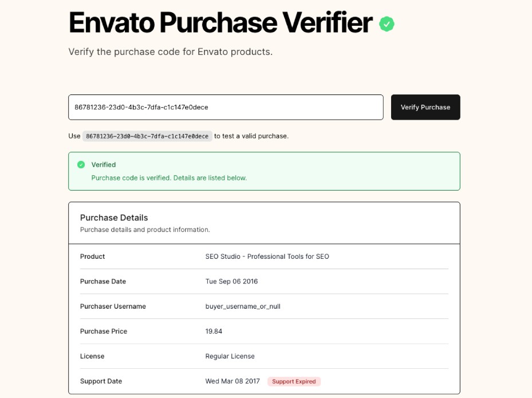Viewport: 532px width, 398px height.
Task: Click the Product row label
Action: (x=92, y=257)
